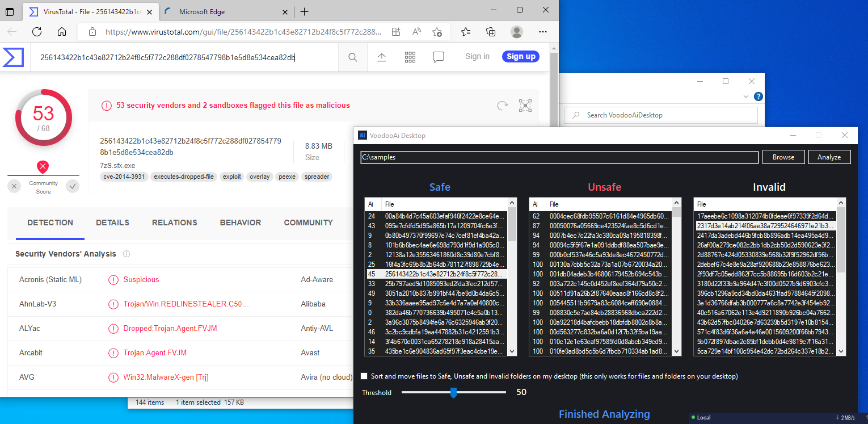Refresh the VirusTotal page
The image size is (868, 424).
[x=37, y=32]
